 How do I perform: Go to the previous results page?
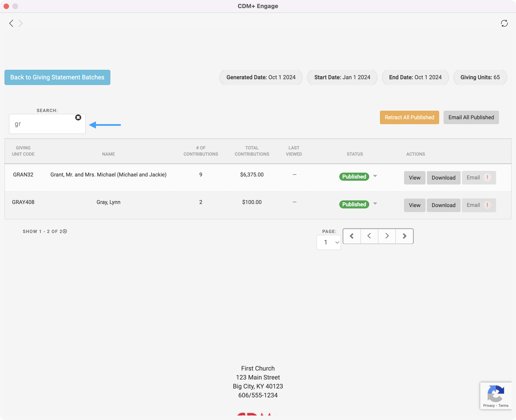pos(369,236)
